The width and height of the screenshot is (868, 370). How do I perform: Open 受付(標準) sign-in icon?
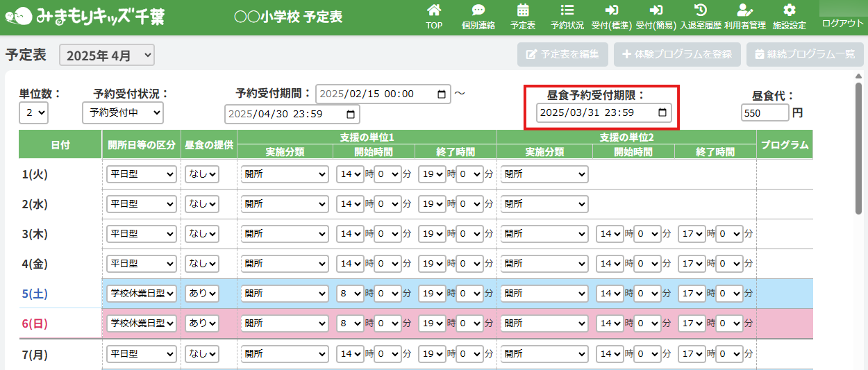(x=611, y=11)
